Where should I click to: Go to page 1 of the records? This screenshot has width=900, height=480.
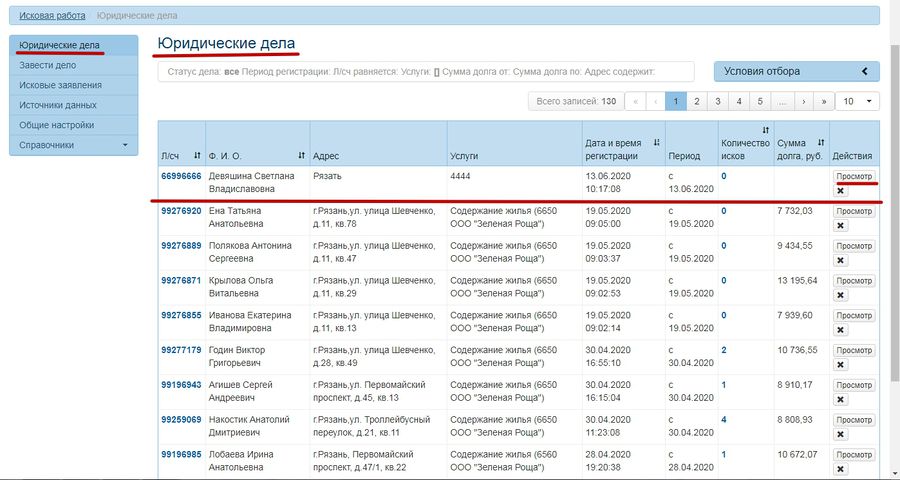point(676,101)
